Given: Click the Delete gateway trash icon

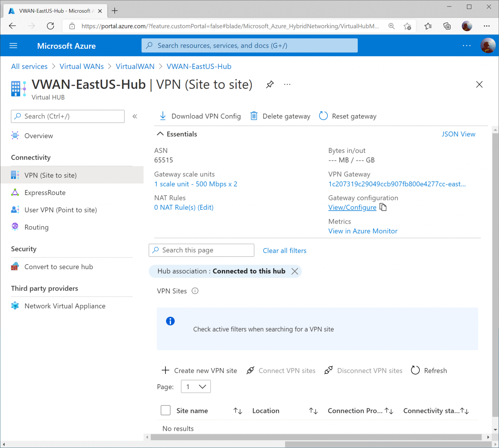Looking at the screenshot, I should pyautogui.click(x=254, y=116).
